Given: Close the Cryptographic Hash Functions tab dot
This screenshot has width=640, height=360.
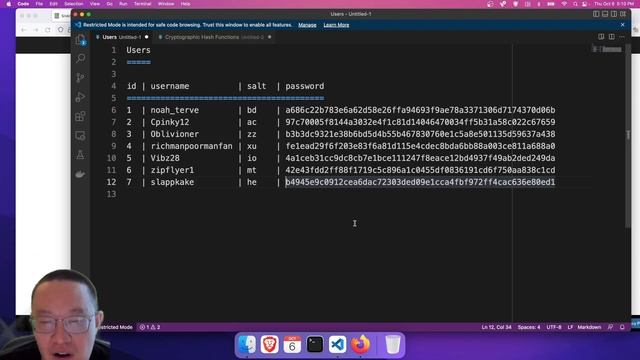Looking at the screenshot, I should pos(269,37).
